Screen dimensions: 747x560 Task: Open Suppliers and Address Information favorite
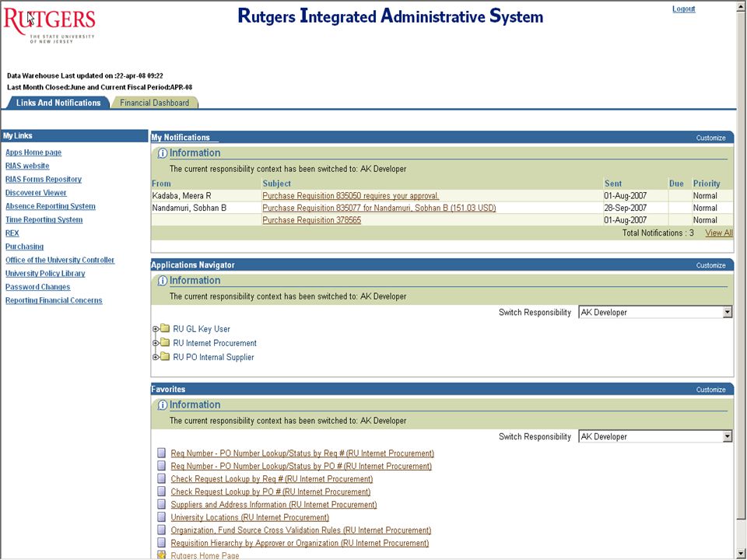(x=274, y=505)
